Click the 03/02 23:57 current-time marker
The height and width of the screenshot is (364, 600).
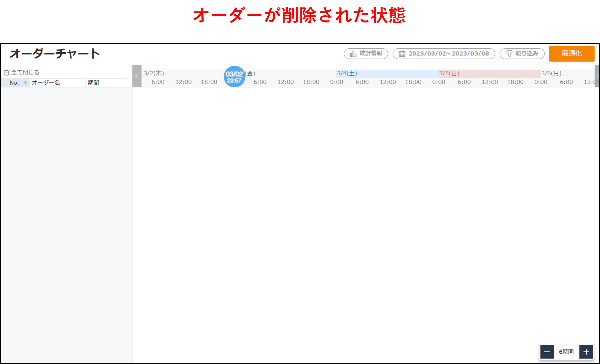tap(234, 76)
